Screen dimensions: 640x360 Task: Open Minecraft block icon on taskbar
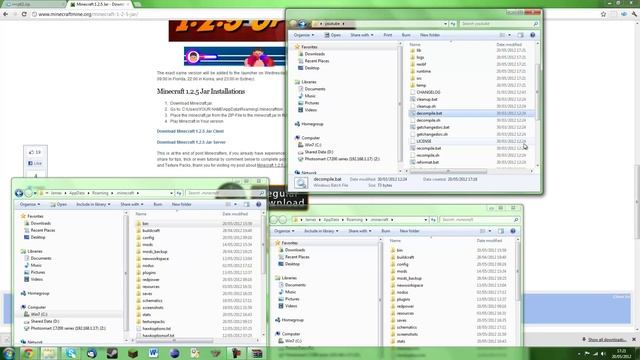pyautogui.click(x=133, y=353)
